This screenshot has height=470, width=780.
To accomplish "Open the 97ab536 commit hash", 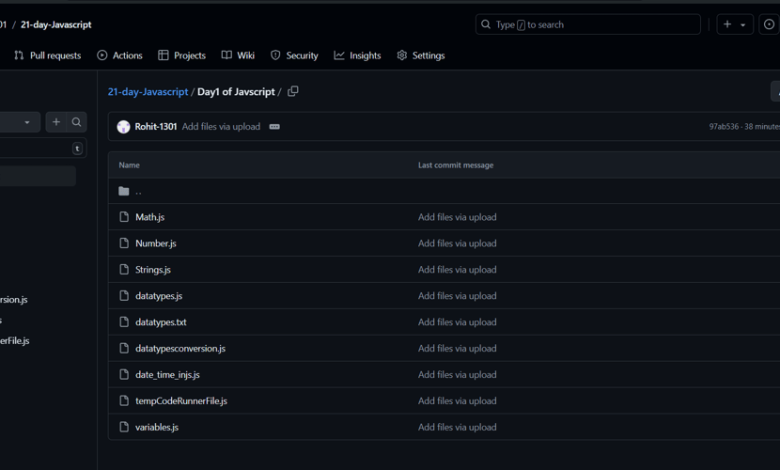I will pyautogui.click(x=724, y=127).
